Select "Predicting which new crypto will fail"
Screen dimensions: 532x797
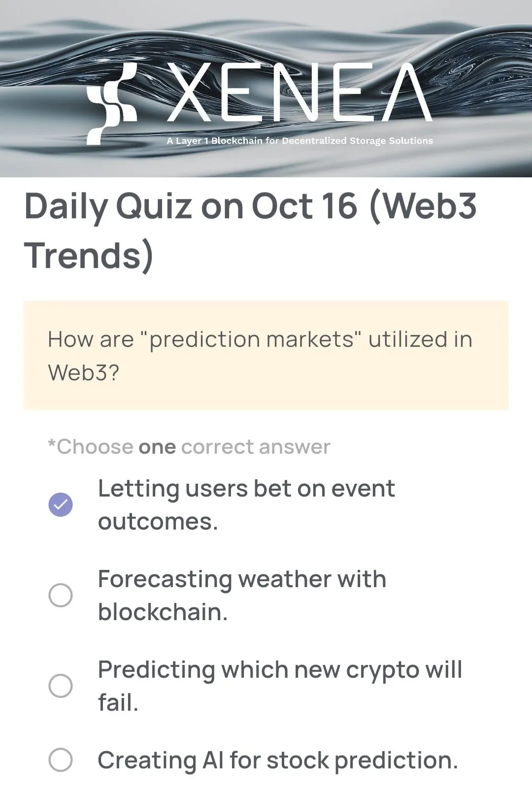(x=60, y=686)
